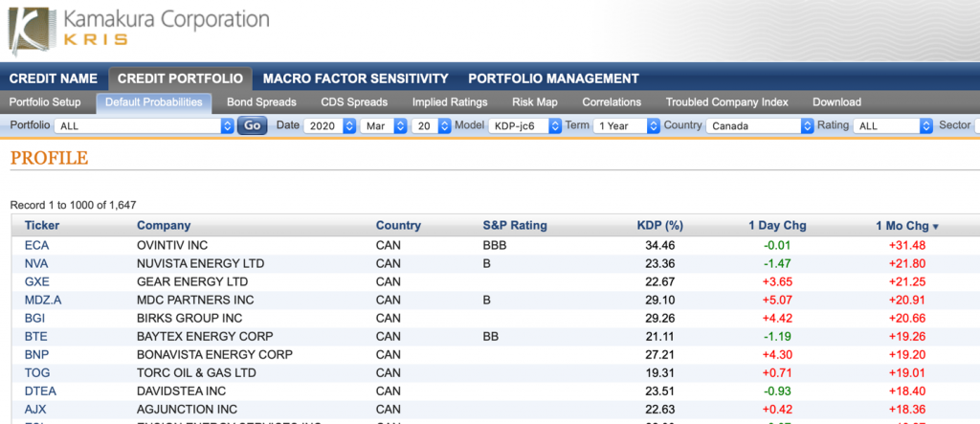Select DAVIDSTEA INC company name
The height and width of the screenshot is (424, 980).
pyautogui.click(x=181, y=391)
